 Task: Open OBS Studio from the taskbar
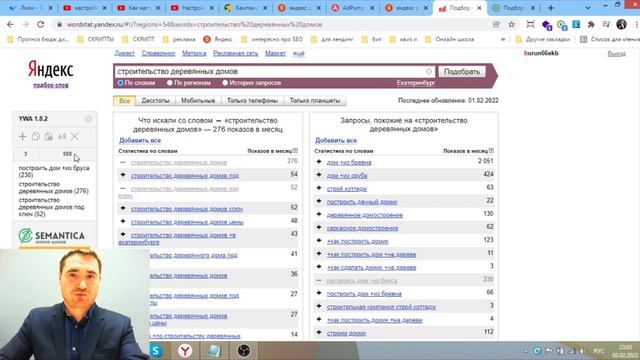click(x=244, y=351)
